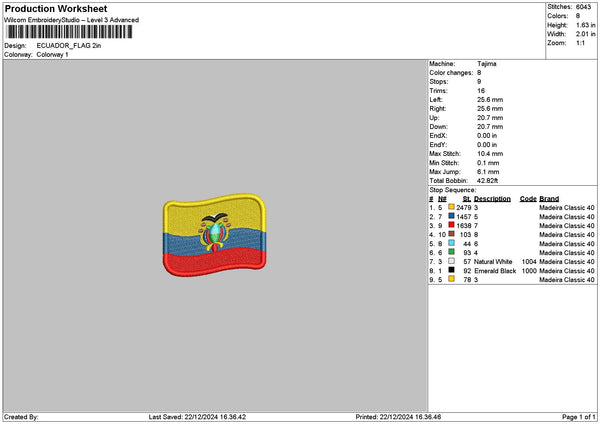This screenshot has width=600, height=424.
Task: Click the yellow swatch in the 78-stitch row
Action: (452, 279)
